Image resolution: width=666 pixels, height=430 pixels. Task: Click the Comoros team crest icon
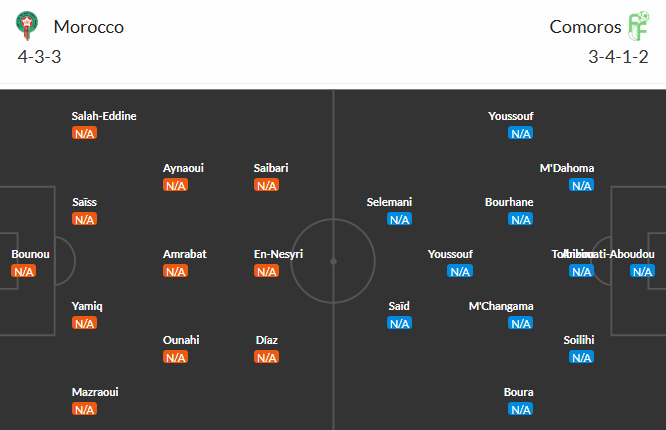pyautogui.click(x=638, y=26)
